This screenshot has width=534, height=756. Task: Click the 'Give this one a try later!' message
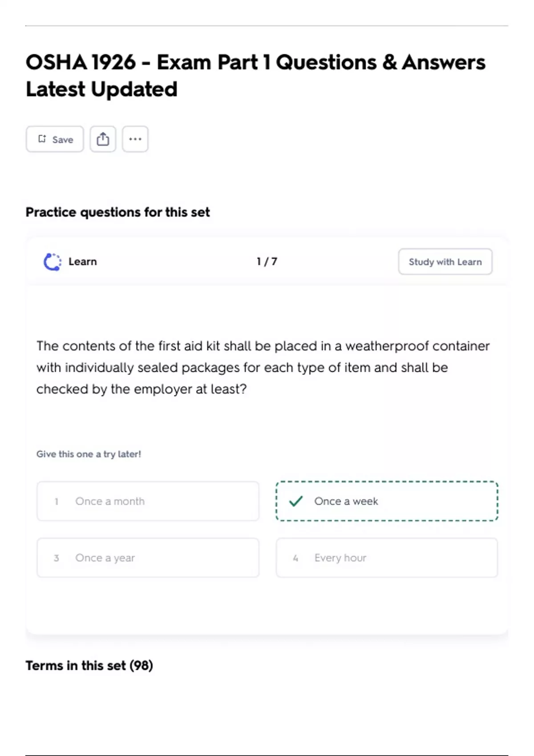[89, 454]
